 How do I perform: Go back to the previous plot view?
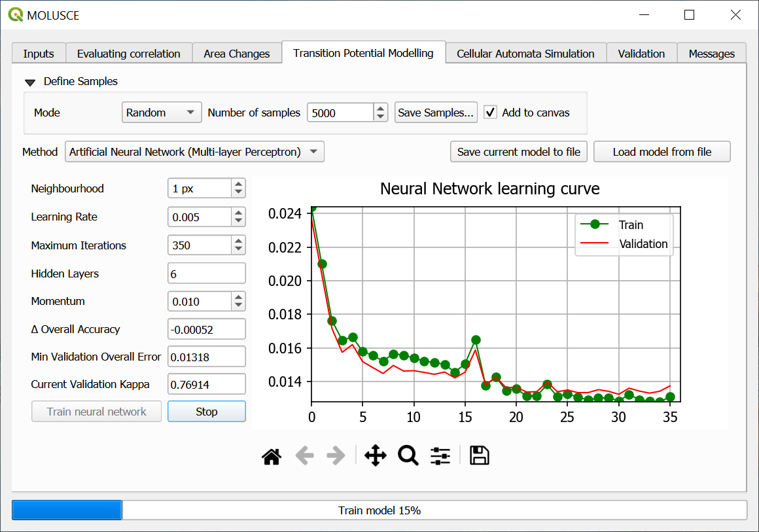coord(304,456)
